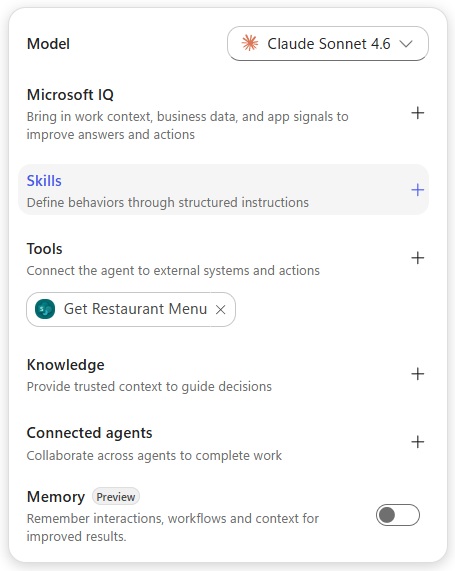Click the Tools section heading
Image resolution: width=455 pixels, height=571 pixels.
(x=44, y=249)
